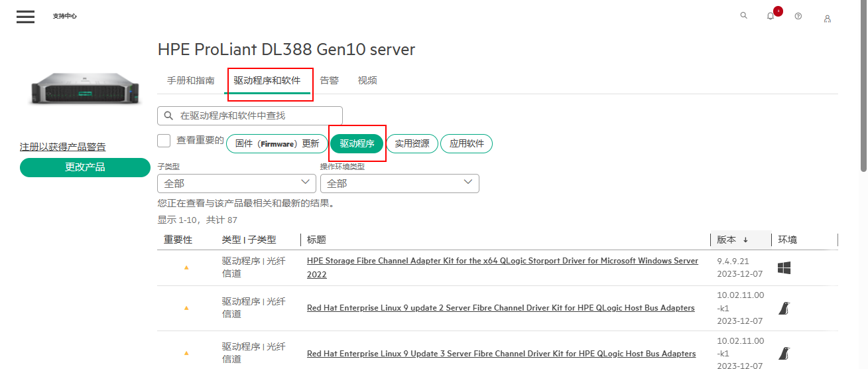The height and width of the screenshot is (369, 868).
Task: Sort by the 版本 column header arrow
Action: [745, 240]
